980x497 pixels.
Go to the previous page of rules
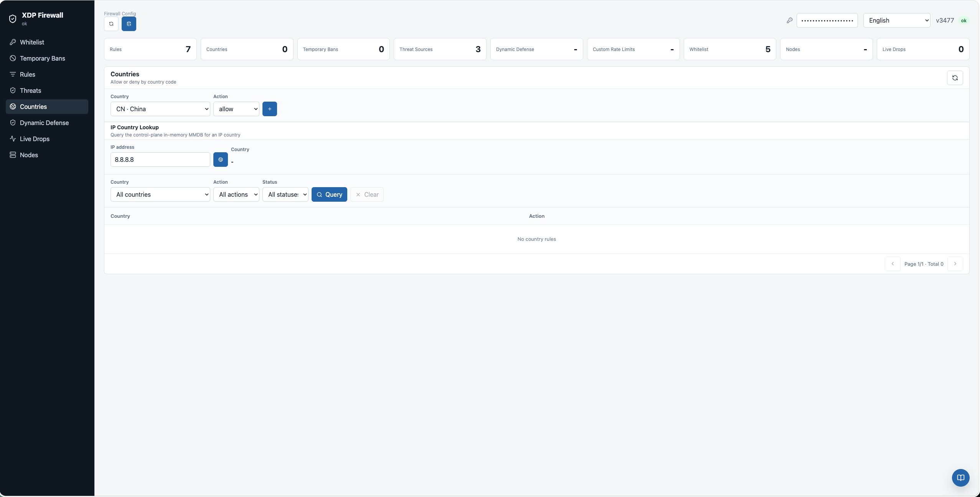[x=893, y=264]
